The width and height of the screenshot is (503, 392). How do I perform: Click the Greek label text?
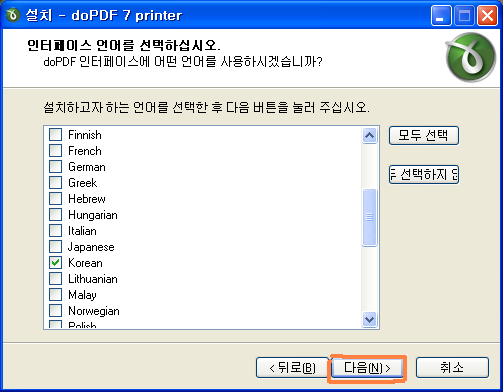83,183
